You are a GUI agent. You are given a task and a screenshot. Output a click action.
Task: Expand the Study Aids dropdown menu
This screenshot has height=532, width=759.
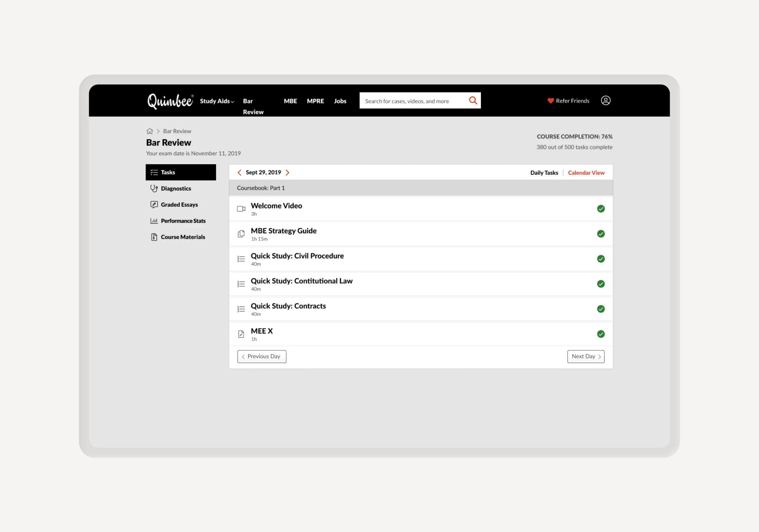coord(217,101)
